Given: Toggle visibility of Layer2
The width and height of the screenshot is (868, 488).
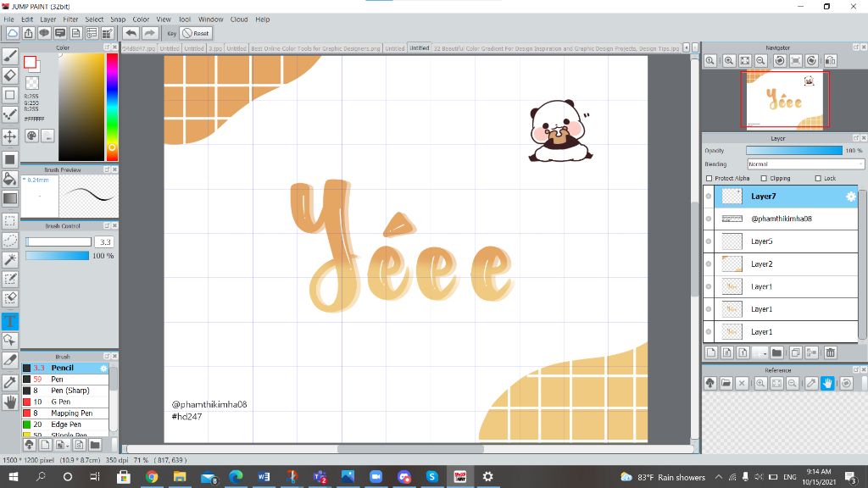Looking at the screenshot, I should [709, 264].
